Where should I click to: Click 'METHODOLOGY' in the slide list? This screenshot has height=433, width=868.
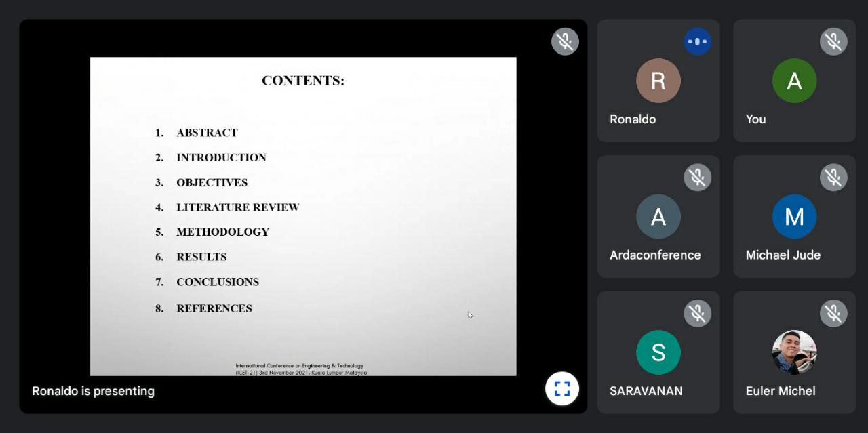pos(222,232)
